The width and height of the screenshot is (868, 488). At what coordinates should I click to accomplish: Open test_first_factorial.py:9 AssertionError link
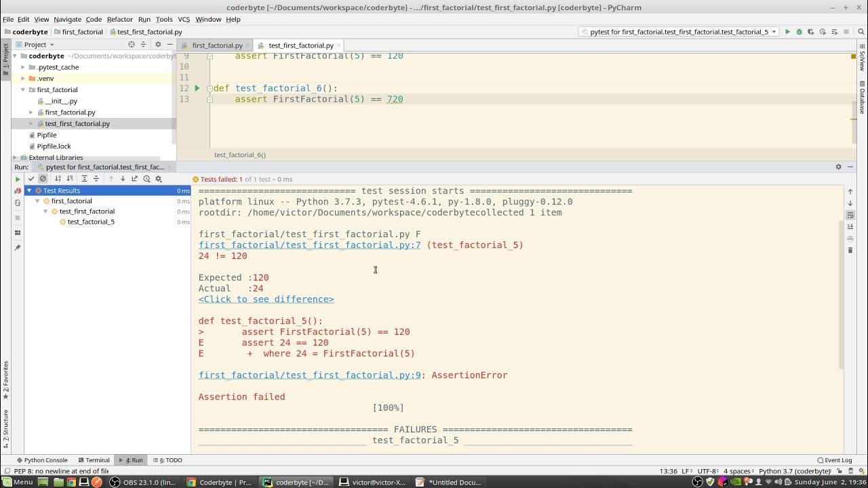[309, 375]
